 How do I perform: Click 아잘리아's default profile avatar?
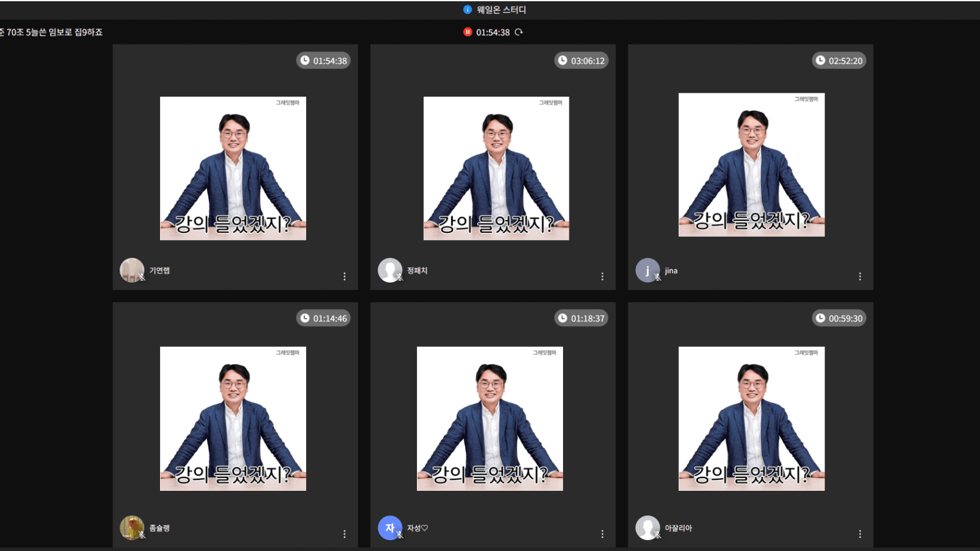click(x=647, y=528)
